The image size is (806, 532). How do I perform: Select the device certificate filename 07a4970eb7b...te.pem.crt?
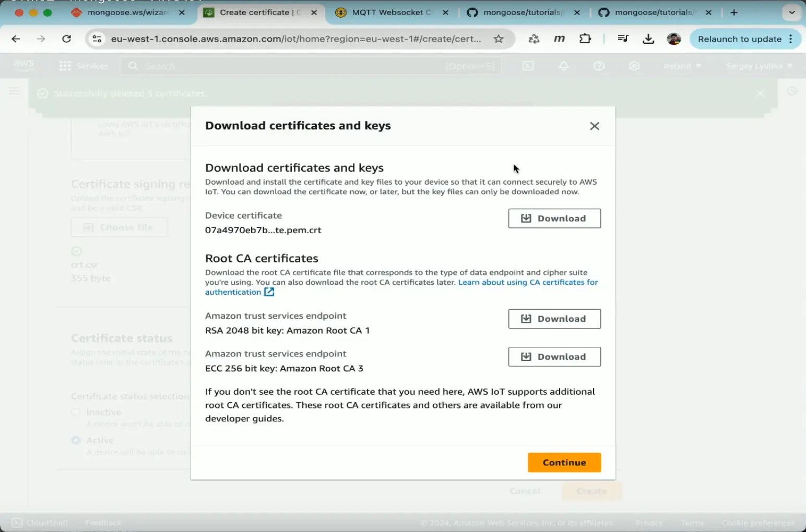point(263,230)
